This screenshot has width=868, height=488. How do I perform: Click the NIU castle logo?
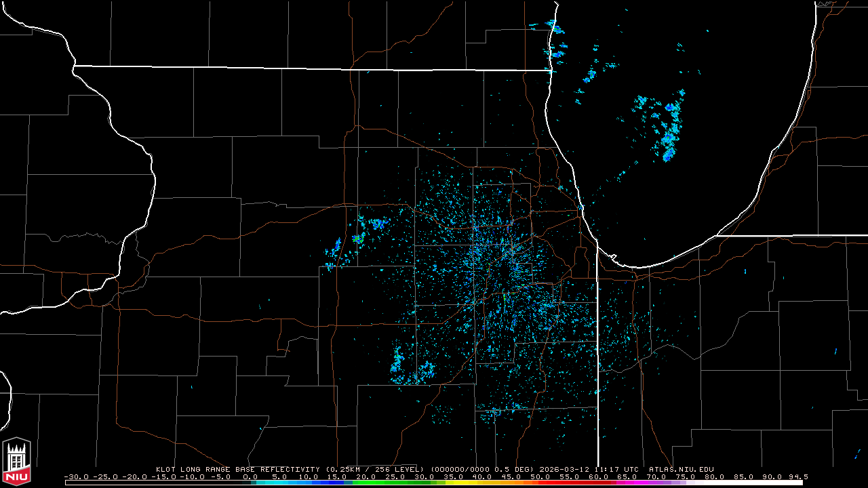[16, 462]
